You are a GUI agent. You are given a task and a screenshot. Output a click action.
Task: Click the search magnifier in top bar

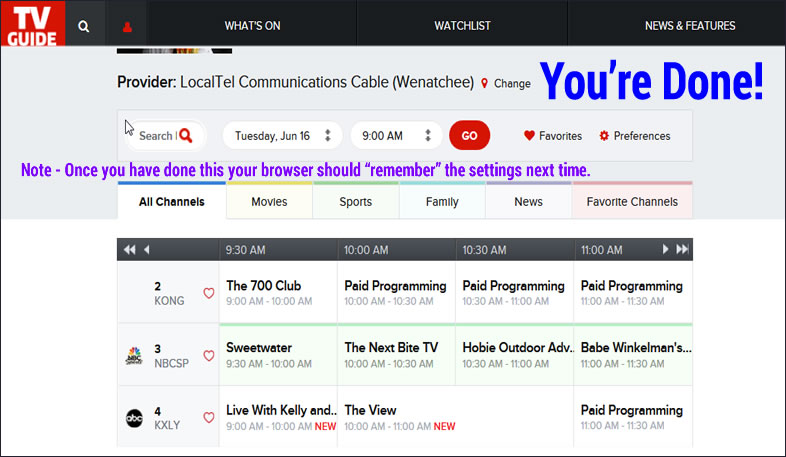84,26
